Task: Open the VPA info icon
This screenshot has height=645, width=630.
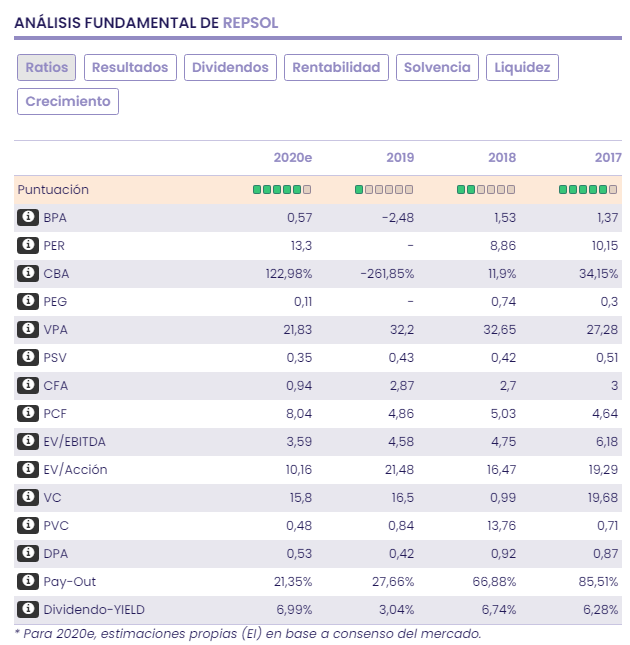Action: click(x=27, y=329)
